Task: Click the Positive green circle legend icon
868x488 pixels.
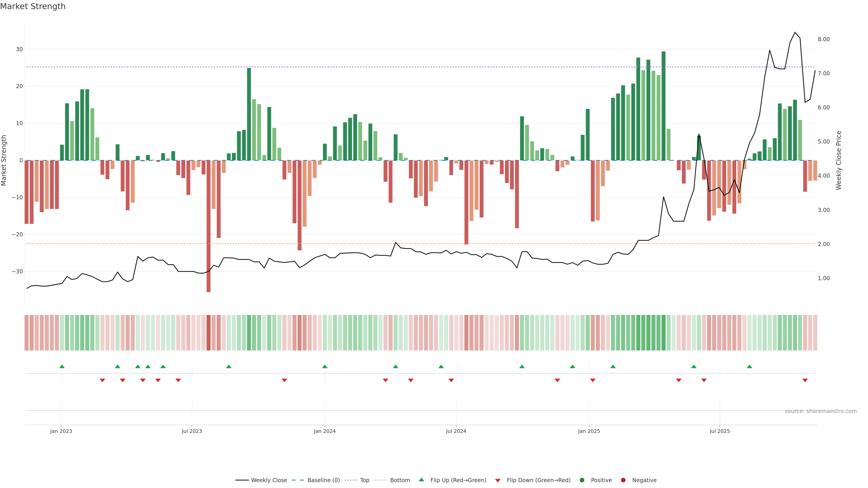Action: point(582,480)
